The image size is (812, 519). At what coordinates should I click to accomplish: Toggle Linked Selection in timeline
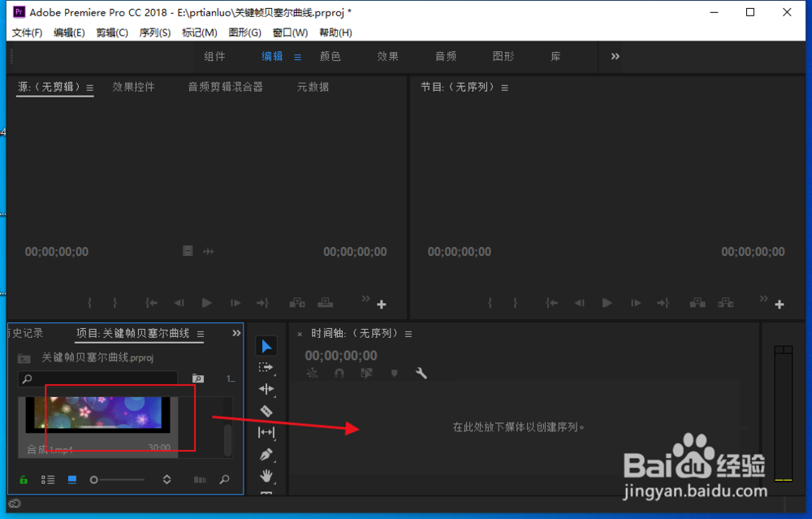pos(367,373)
